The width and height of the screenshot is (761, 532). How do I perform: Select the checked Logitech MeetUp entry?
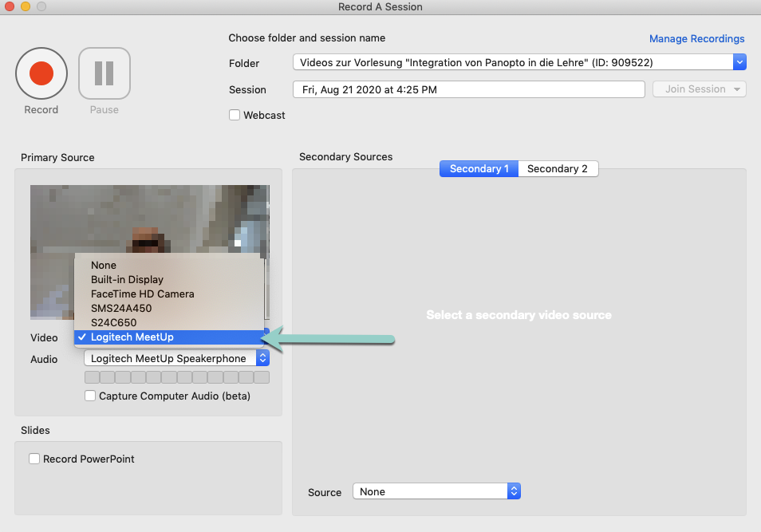132,337
